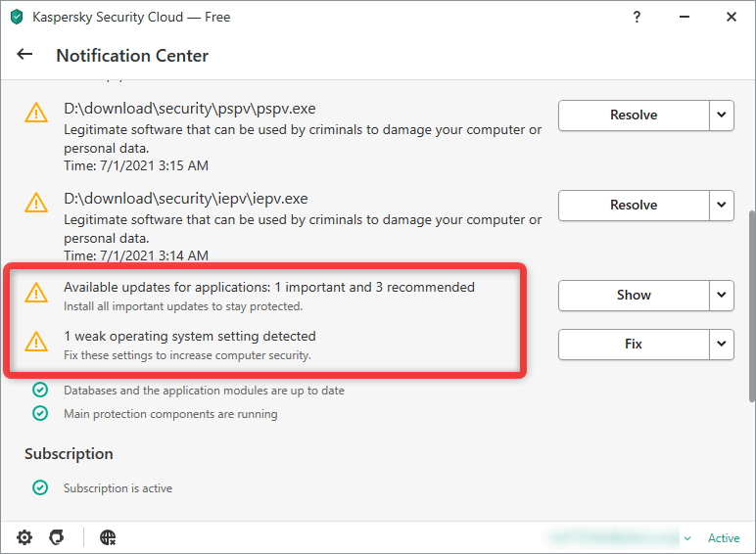This screenshot has height=554, width=756.
Task: Click 'Available updates for applications' notification text
Action: (269, 287)
